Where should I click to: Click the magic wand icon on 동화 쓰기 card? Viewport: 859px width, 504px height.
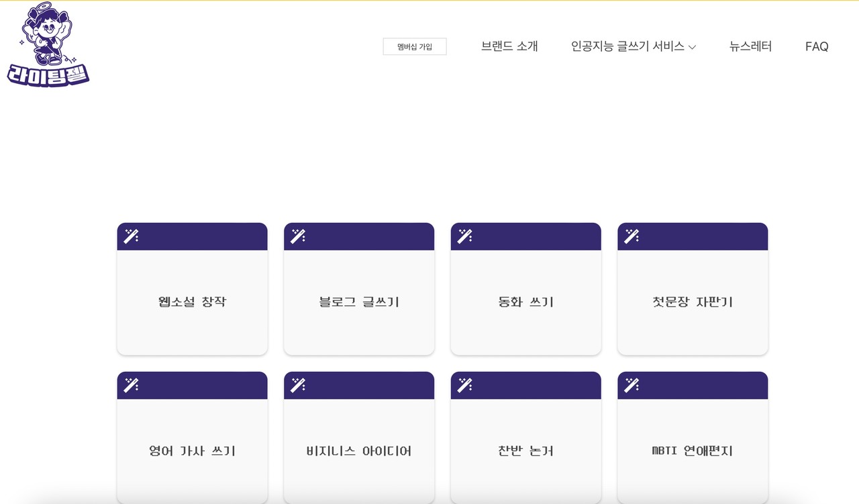(465, 236)
